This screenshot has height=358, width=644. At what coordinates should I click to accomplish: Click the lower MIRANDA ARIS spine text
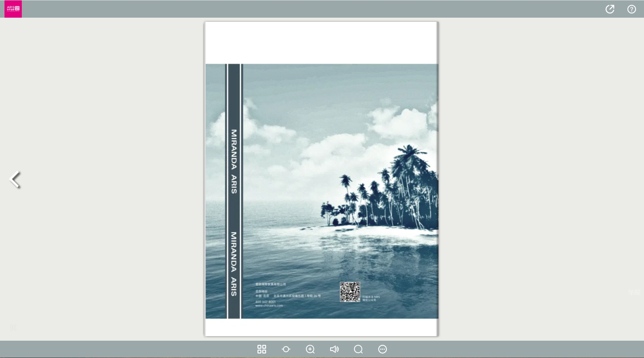pos(234,264)
